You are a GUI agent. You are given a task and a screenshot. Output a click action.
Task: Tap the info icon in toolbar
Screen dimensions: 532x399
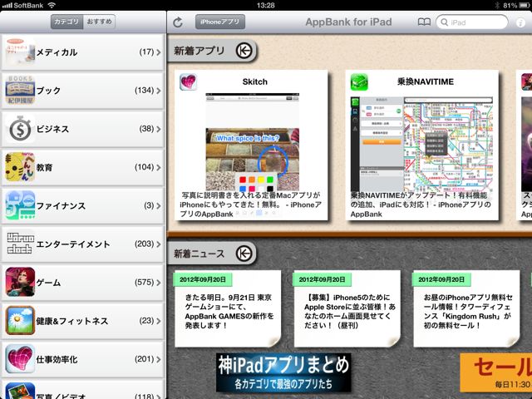pyautogui.click(x=520, y=22)
